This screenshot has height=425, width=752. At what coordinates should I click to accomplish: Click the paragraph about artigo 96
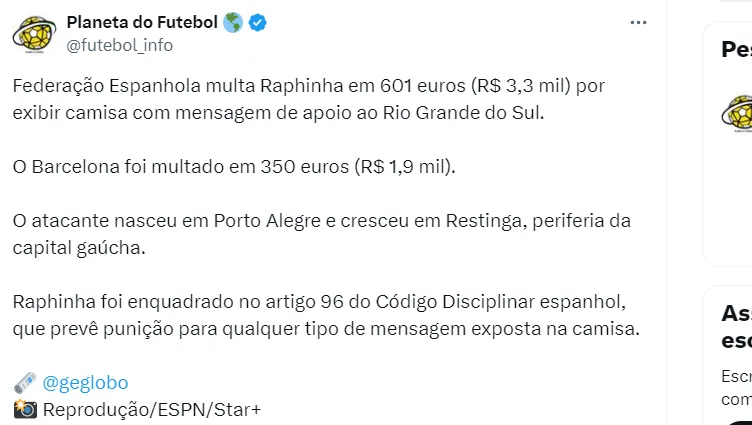click(326, 315)
